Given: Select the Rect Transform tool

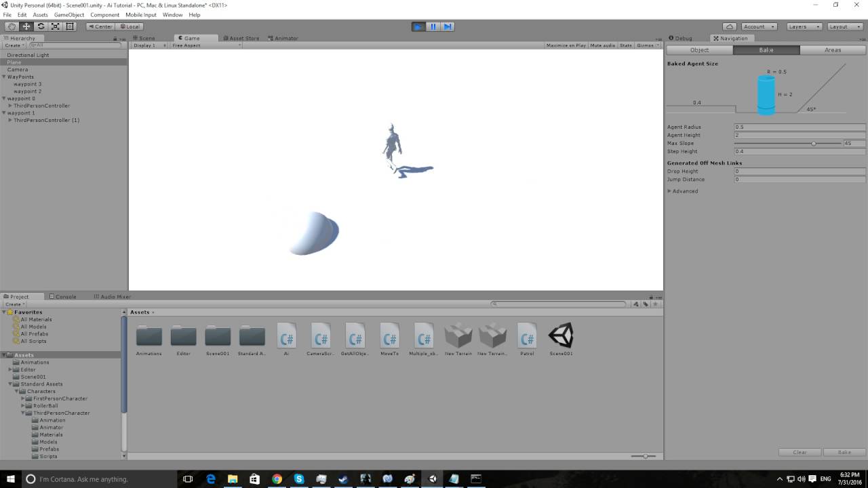Looking at the screenshot, I should [70, 26].
